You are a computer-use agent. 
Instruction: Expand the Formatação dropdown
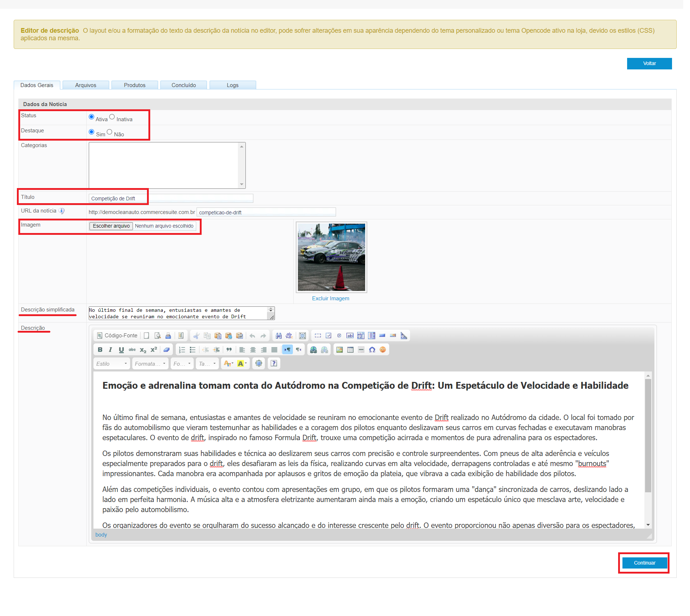[x=150, y=364]
